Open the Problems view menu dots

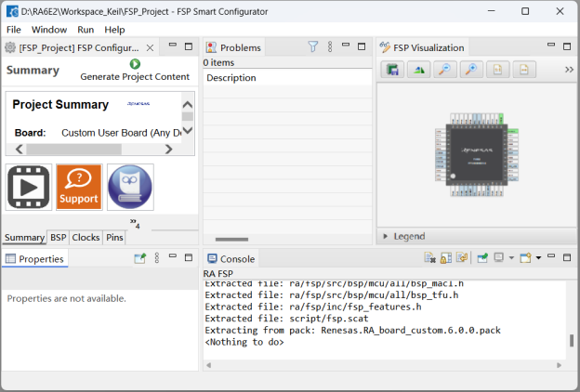330,46
